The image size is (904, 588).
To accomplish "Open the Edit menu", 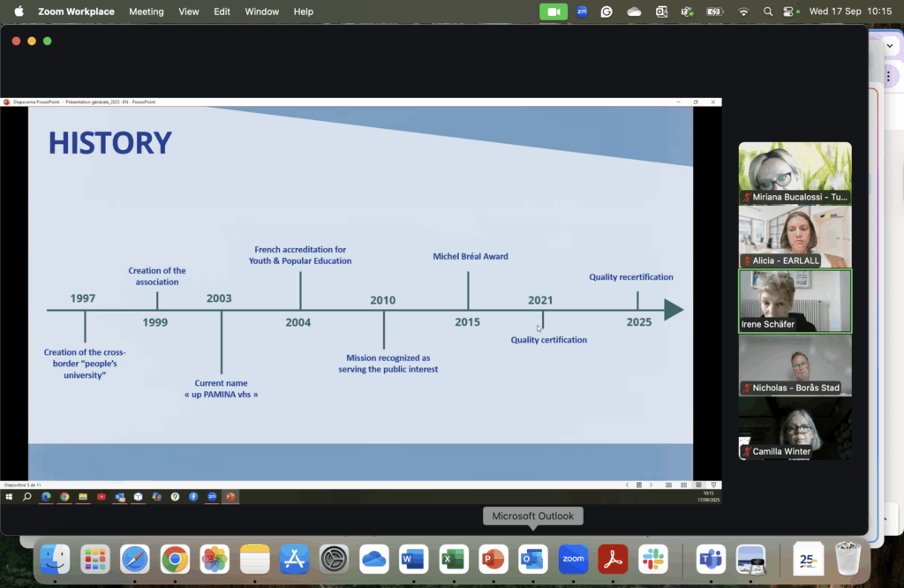I will (x=222, y=11).
